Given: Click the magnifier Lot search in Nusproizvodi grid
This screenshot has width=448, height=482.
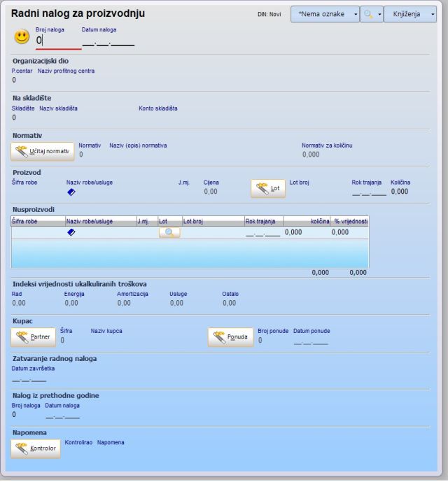Looking at the screenshot, I should pyautogui.click(x=169, y=232).
